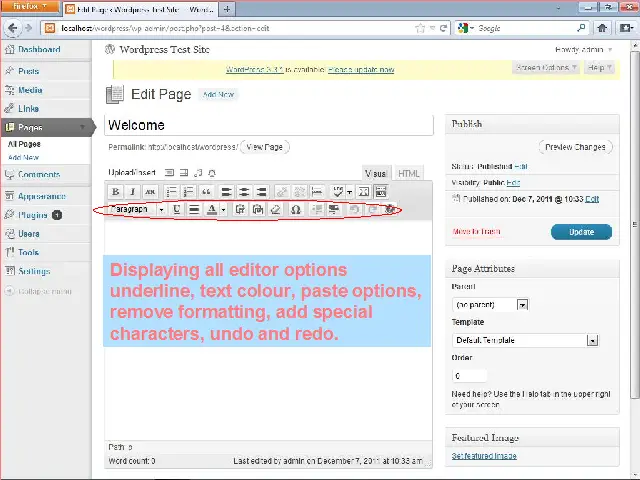The image size is (640, 480).
Task: Click the Outdent icon
Action: point(317,209)
